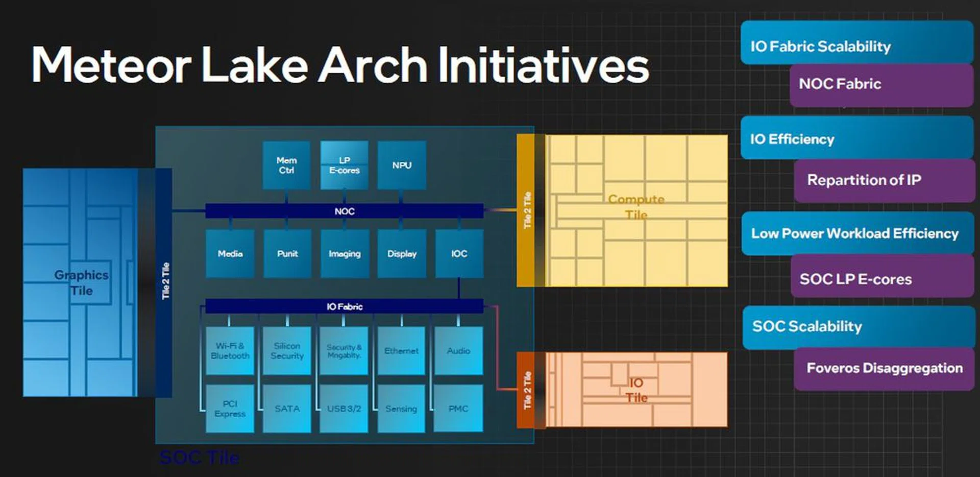Enable the Silicon Security block
The width and height of the screenshot is (980, 477).
(287, 351)
